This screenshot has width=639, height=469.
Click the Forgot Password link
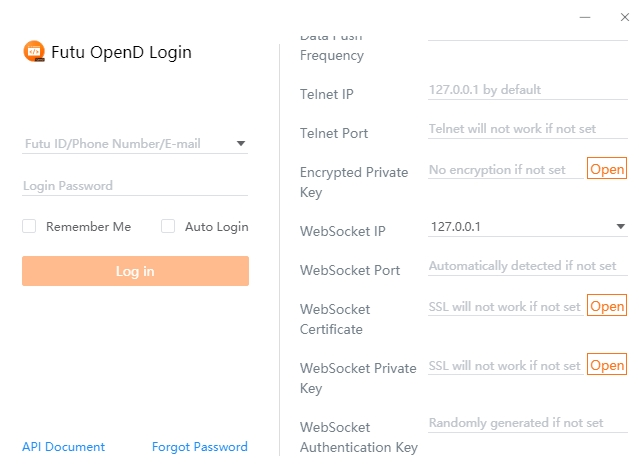(x=199, y=447)
